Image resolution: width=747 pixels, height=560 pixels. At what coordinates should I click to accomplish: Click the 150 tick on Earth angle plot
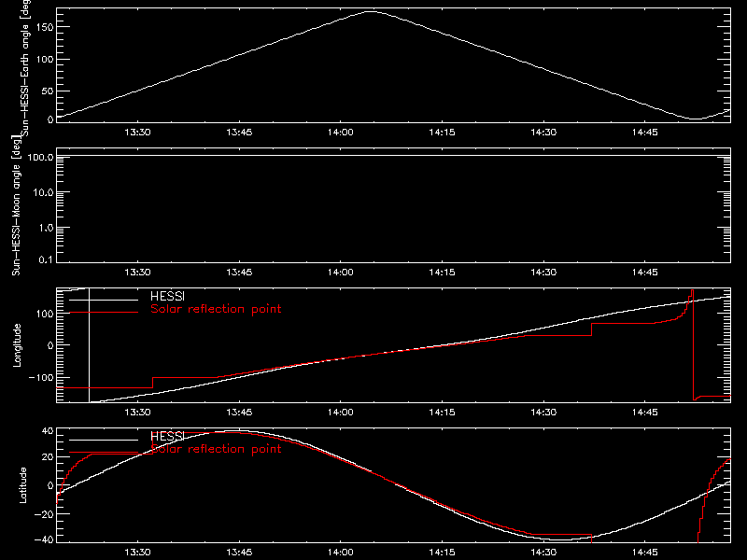pyautogui.click(x=45, y=27)
